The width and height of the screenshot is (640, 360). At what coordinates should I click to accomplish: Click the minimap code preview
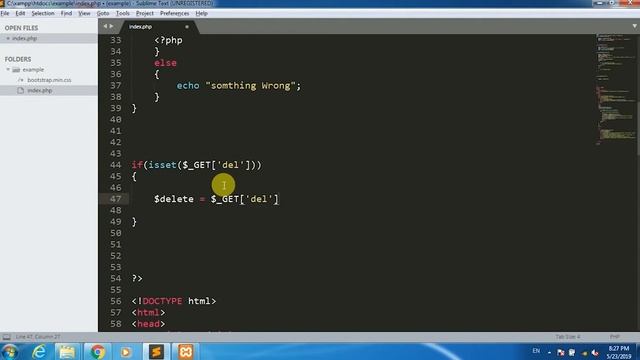pos(616,90)
